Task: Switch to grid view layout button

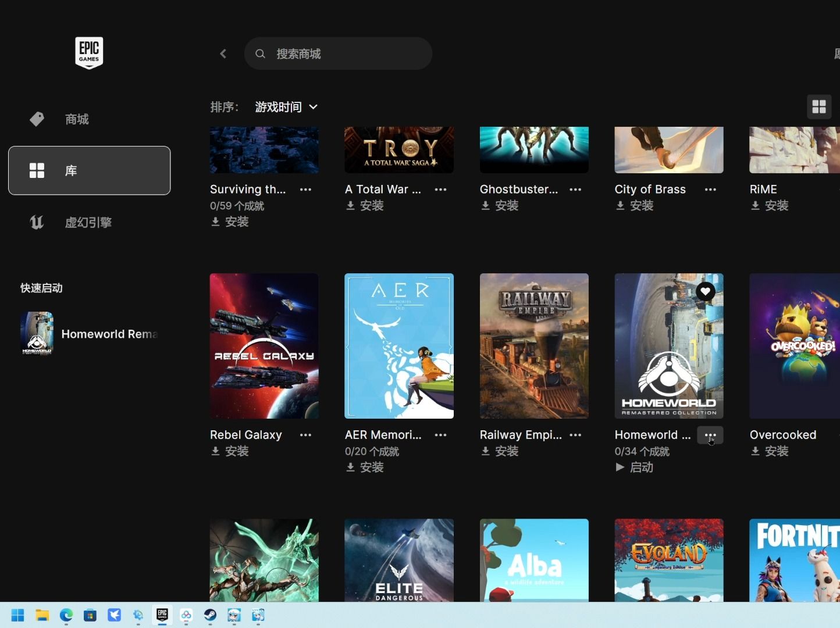Action: click(819, 107)
